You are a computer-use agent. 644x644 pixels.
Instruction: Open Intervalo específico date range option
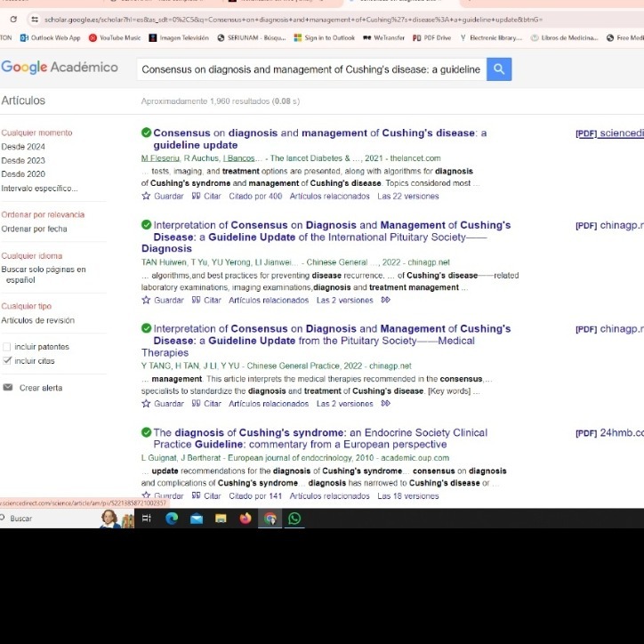[x=39, y=188]
